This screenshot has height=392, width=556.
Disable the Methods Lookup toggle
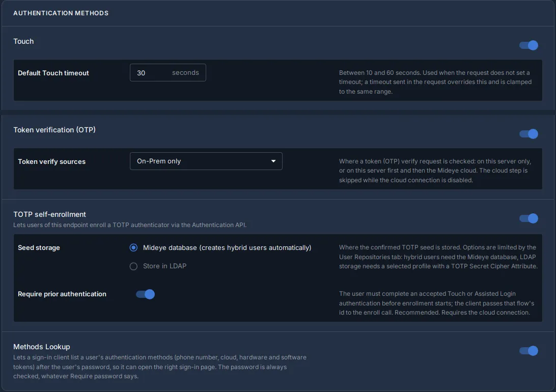click(529, 351)
